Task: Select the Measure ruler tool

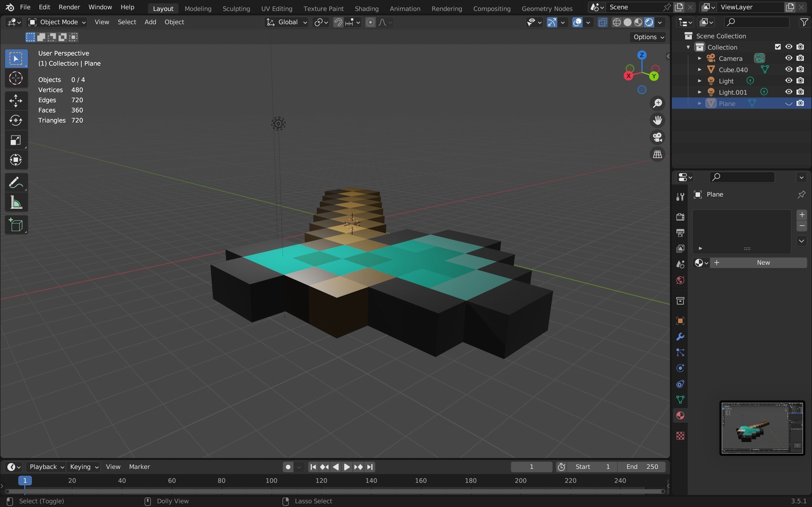Action: click(x=16, y=203)
